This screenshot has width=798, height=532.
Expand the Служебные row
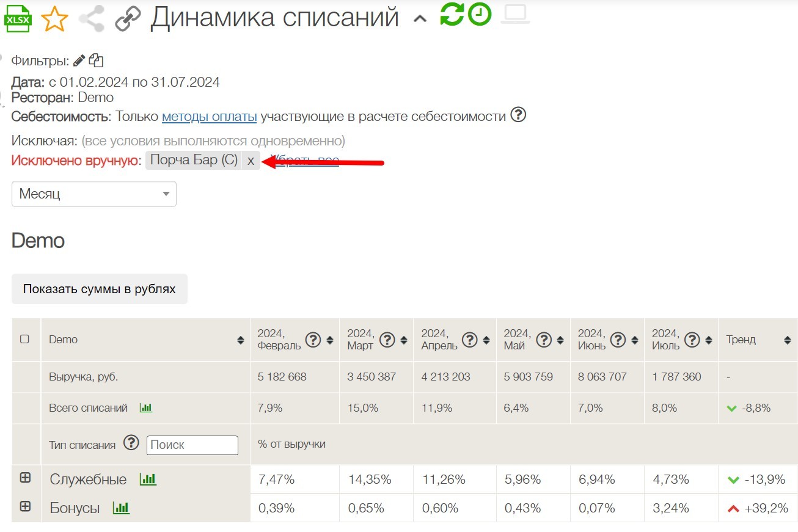click(x=25, y=478)
